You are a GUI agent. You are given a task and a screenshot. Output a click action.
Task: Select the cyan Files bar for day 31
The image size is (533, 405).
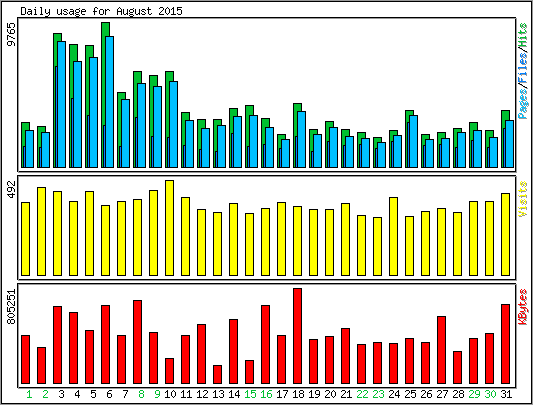tap(509, 144)
